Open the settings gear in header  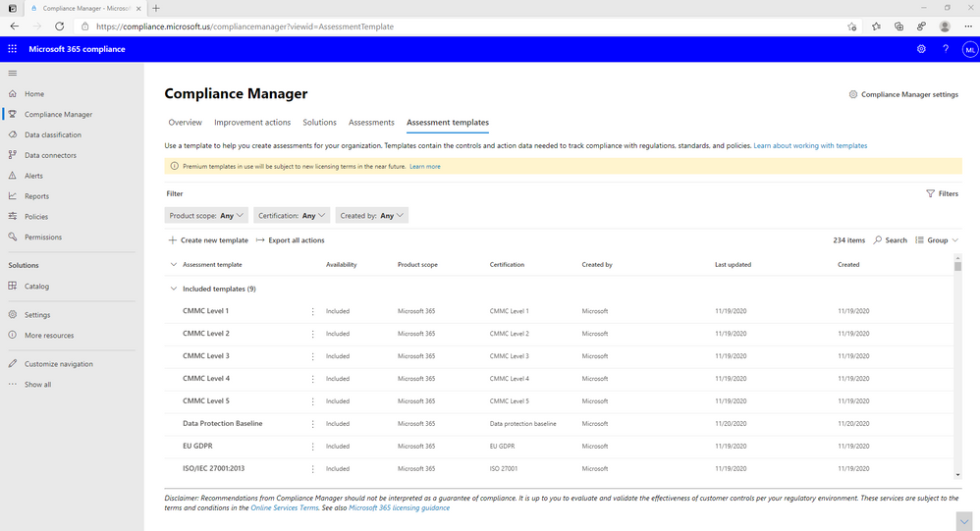click(x=921, y=49)
